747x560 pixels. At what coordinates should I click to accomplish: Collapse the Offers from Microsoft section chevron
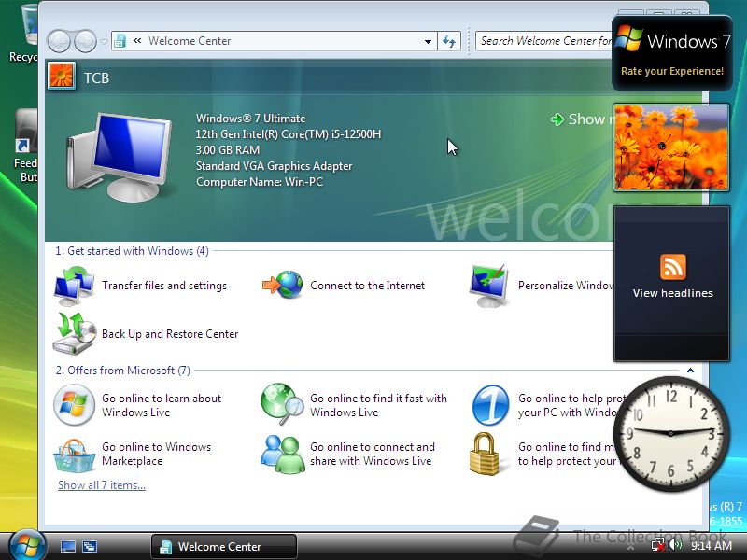coord(690,370)
